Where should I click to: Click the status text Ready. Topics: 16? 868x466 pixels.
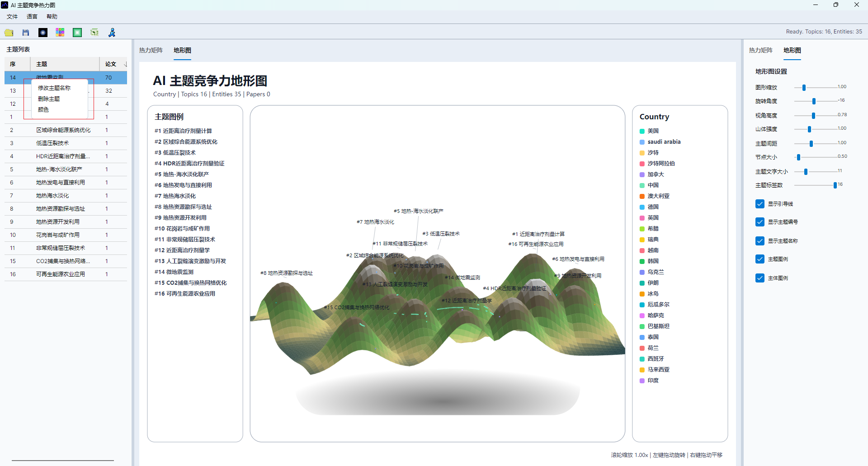coord(824,32)
